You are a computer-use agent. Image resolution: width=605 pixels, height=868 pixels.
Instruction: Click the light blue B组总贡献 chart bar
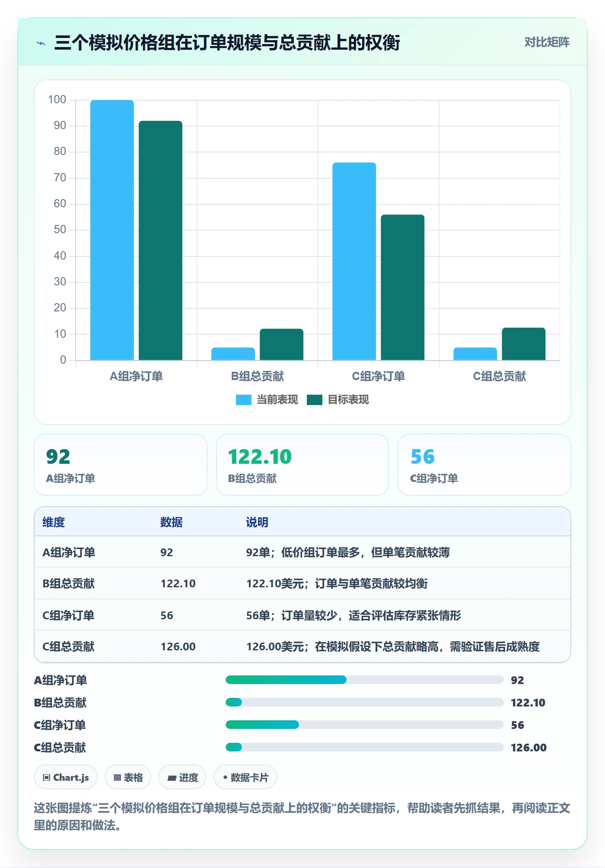coord(233,354)
